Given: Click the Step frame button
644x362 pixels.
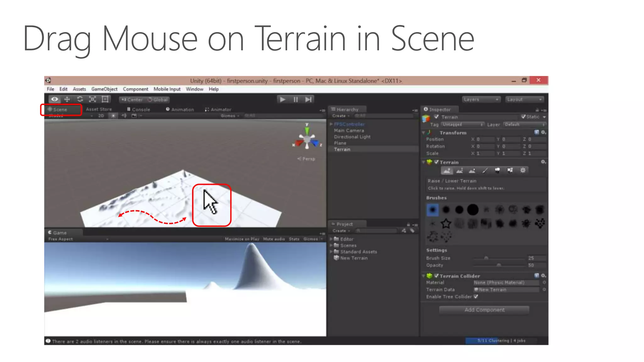Looking at the screenshot, I should click(308, 100).
